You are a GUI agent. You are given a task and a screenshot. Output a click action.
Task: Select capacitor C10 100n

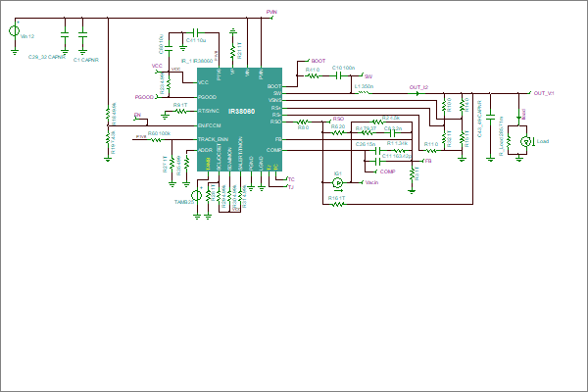[x=339, y=75]
